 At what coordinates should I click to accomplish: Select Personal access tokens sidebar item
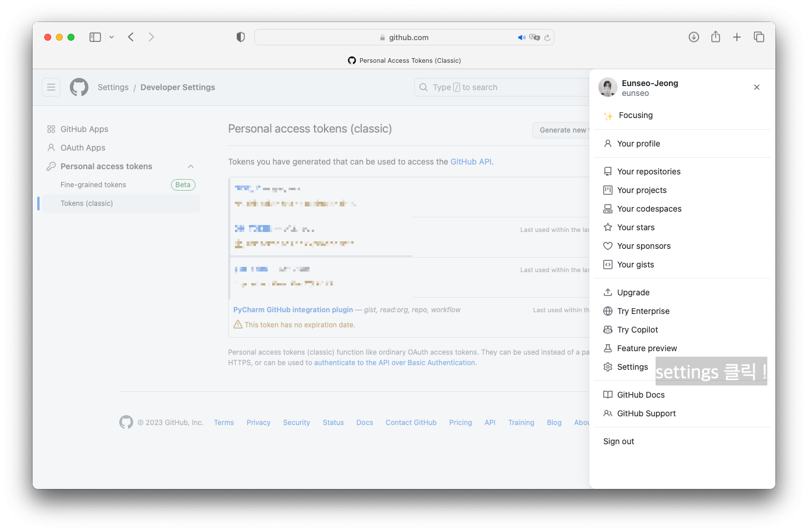pyautogui.click(x=106, y=166)
